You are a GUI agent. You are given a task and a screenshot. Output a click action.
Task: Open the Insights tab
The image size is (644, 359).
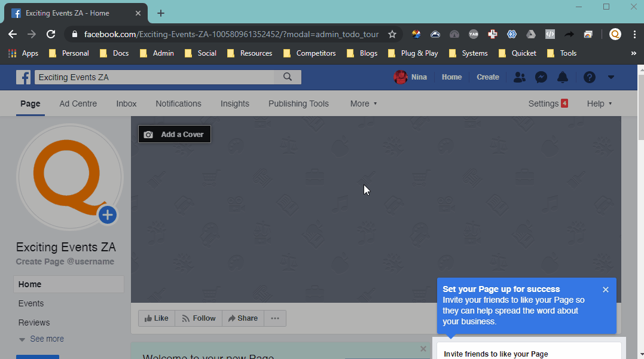(235, 104)
